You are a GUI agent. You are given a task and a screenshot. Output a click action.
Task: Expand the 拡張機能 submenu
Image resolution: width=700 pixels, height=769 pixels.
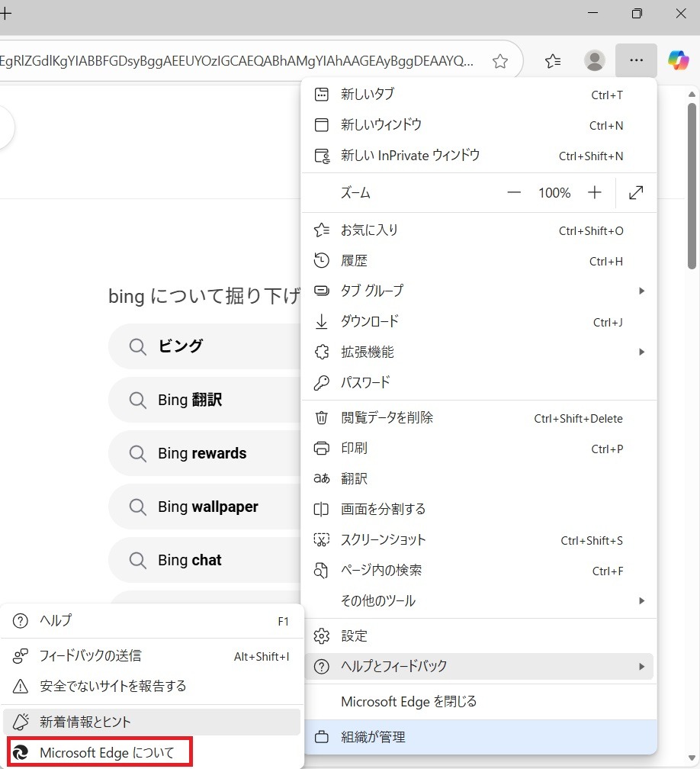tap(479, 352)
